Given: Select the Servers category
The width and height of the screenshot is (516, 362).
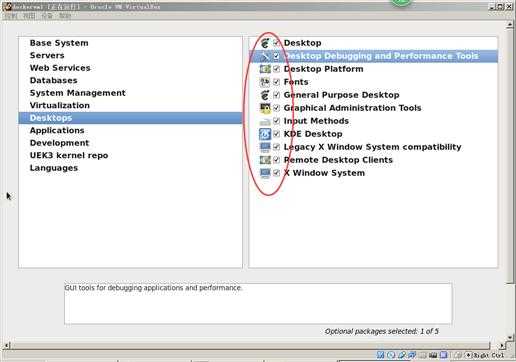Looking at the screenshot, I should coord(130,55).
